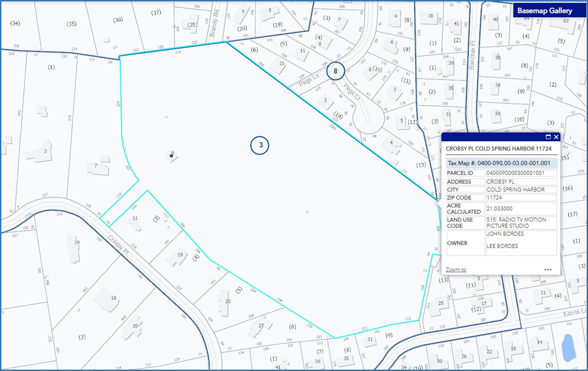Select the Tax Map # header row
The height and width of the screenshot is (371, 588).
pyautogui.click(x=501, y=163)
